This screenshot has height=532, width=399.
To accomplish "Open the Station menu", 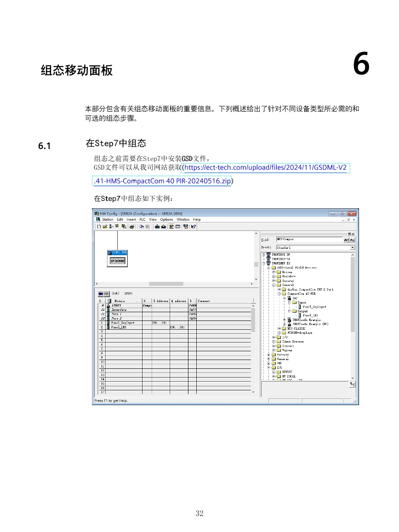I will tap(108, 220).
